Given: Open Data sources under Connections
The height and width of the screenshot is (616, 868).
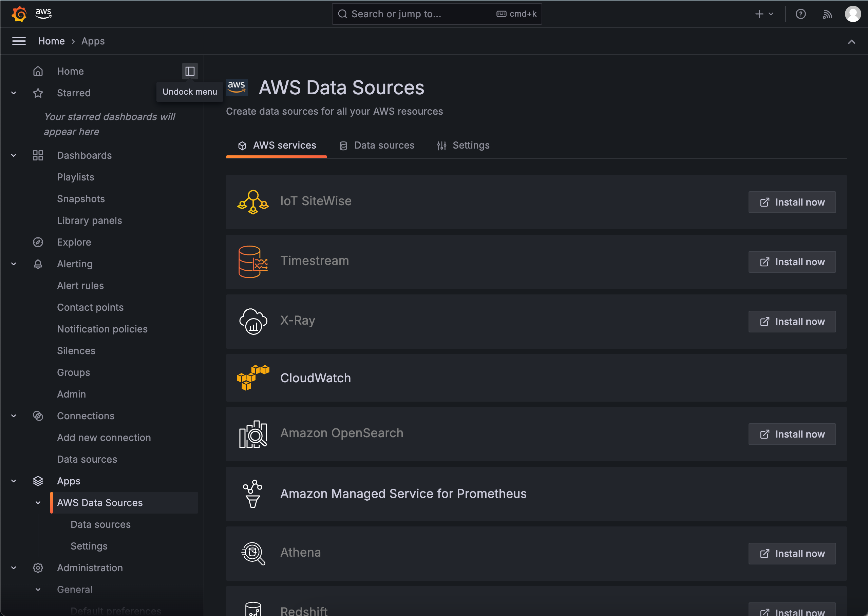Looking at the screenshot, I should pos(87,459).
